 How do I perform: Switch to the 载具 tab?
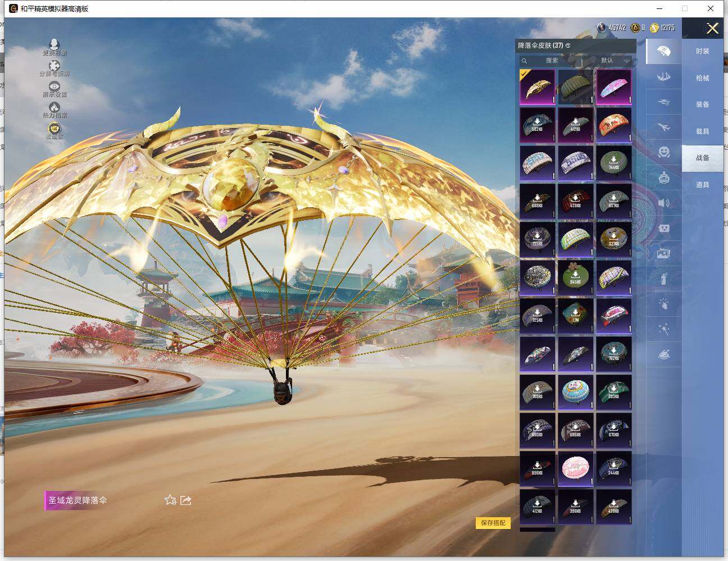703,131
